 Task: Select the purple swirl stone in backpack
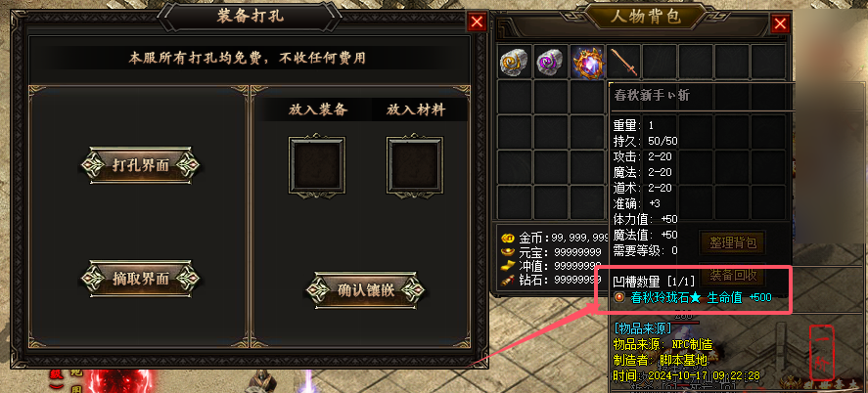[x=550, y=62]
